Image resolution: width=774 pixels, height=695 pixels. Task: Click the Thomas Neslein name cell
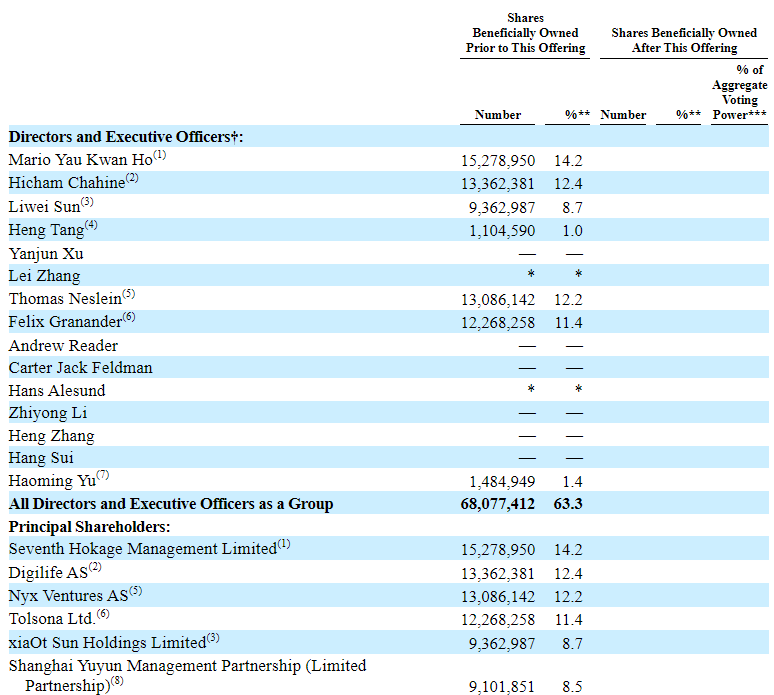[x=65, y=299]
